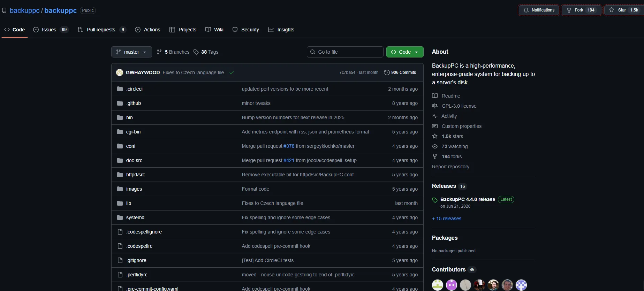View 38 Tags
644x291 pixels.
point(206,52)
